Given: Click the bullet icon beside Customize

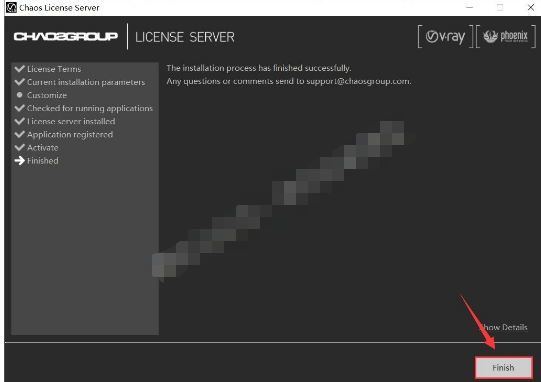Looking at the screenshot, I should [20, 95].
